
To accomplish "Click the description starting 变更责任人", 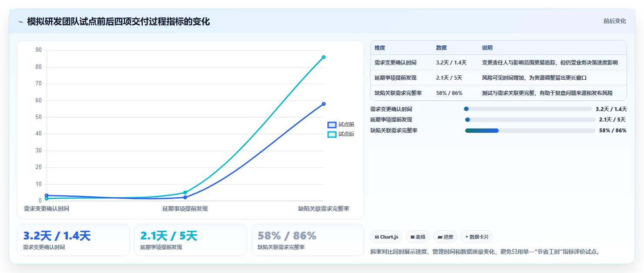I will point(550,63).
